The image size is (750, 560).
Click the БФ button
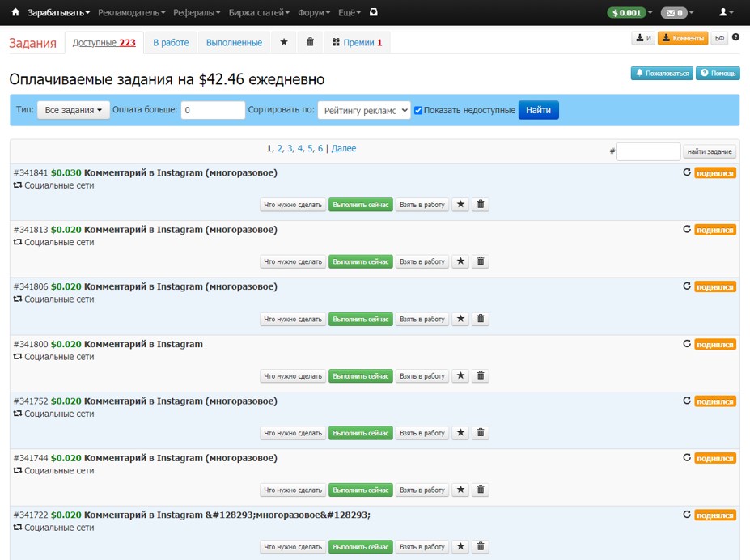pos(719,38)
